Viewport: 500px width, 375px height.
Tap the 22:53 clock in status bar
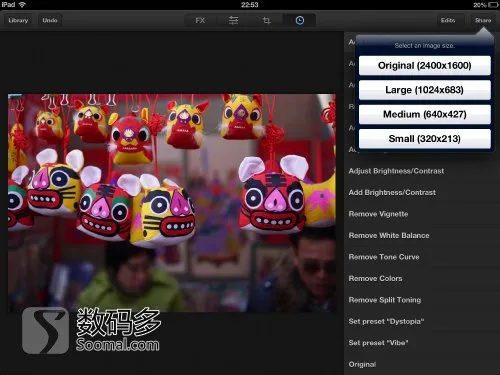pos(250,5)
